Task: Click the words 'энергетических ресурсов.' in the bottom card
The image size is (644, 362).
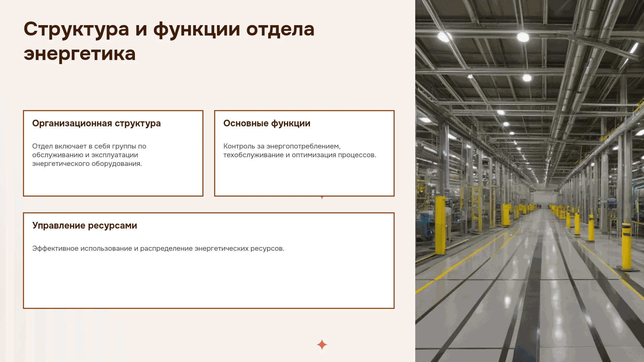Action: click(239, 248)
